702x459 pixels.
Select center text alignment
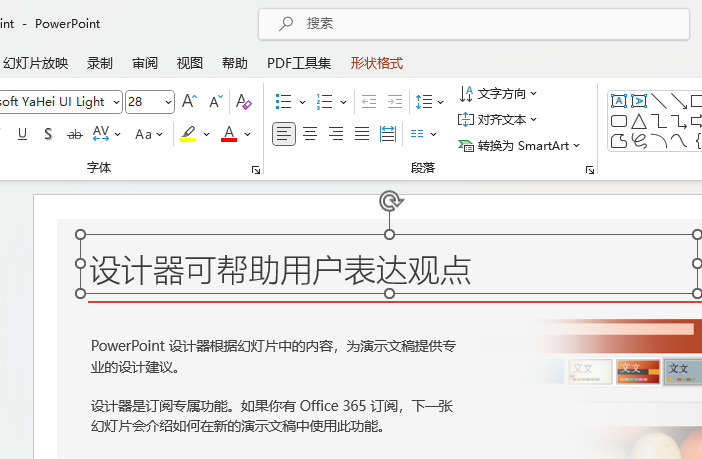coord(310,134)
